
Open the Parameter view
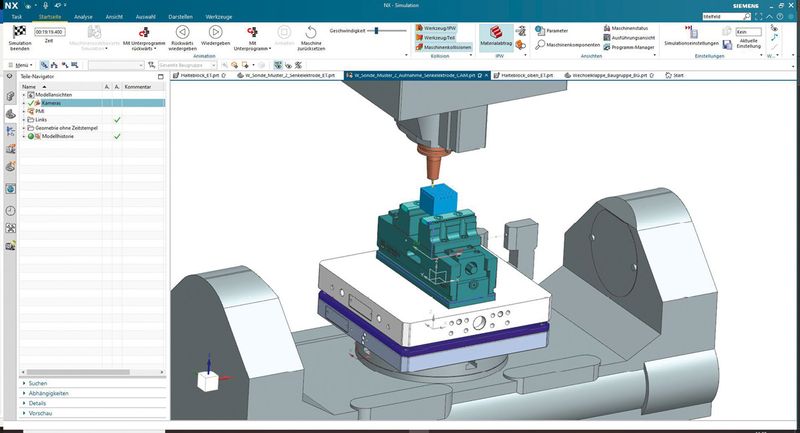coord(552,31)
